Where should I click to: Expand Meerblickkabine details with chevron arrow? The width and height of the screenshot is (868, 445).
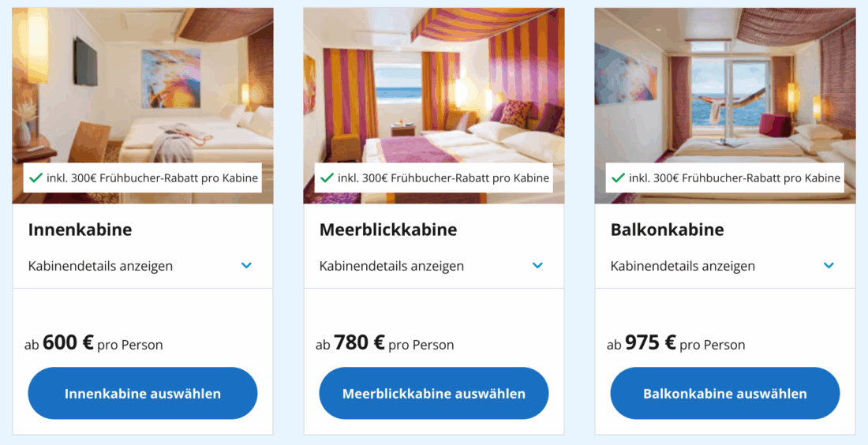(537, 266)
